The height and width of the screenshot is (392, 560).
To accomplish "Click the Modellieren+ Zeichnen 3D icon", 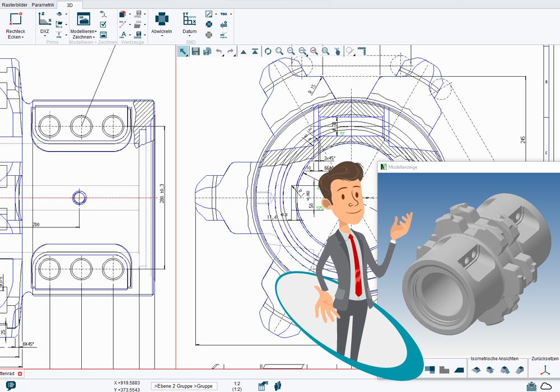I will [83, 19].
